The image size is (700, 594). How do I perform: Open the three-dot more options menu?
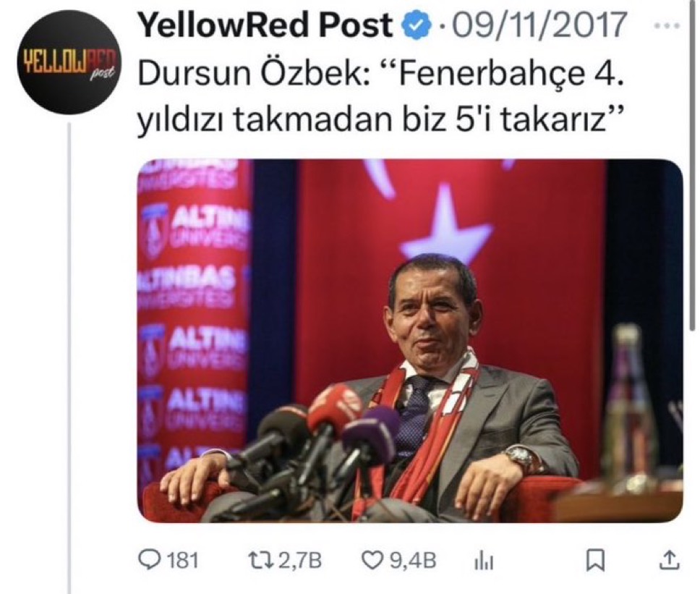click(667, 25)
